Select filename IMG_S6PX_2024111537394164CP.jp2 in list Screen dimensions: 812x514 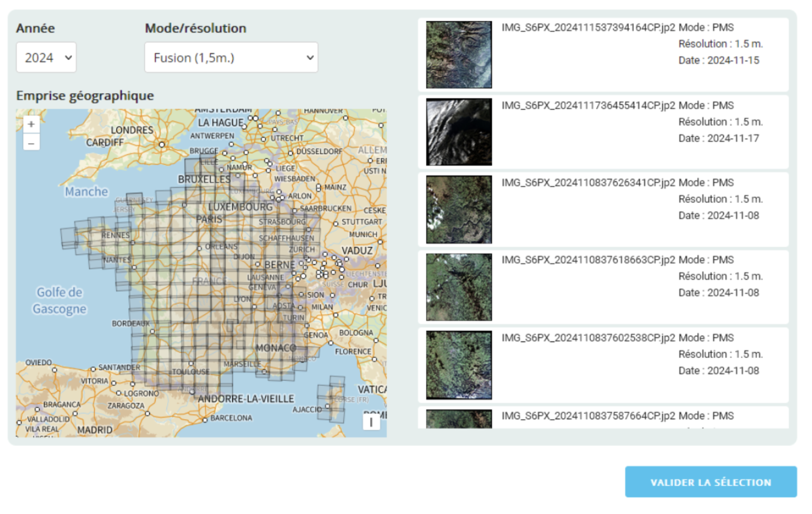(588, 27)
